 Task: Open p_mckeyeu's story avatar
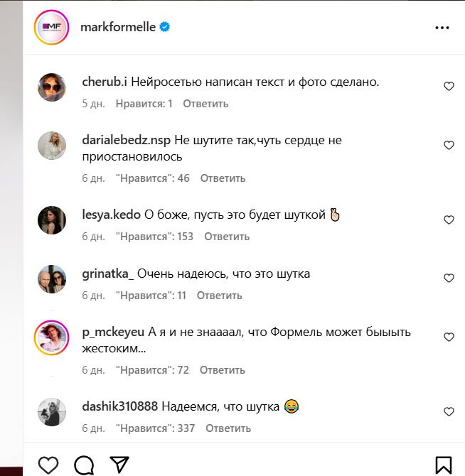[51, 337]
